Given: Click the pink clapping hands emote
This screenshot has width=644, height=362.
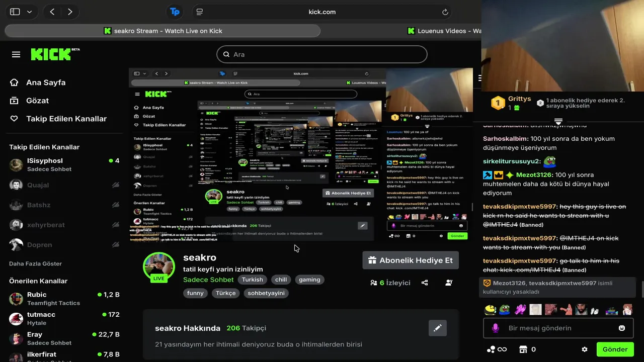Looking at the screenshot, I should click(520, 310).
